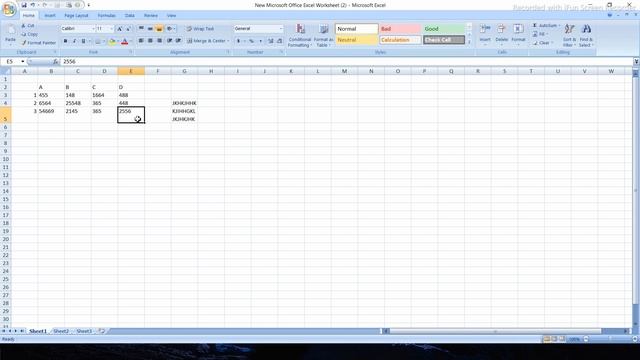The image size is (640, 360).
Task: Apply the Check Cell style
Action: click(444, 40)
